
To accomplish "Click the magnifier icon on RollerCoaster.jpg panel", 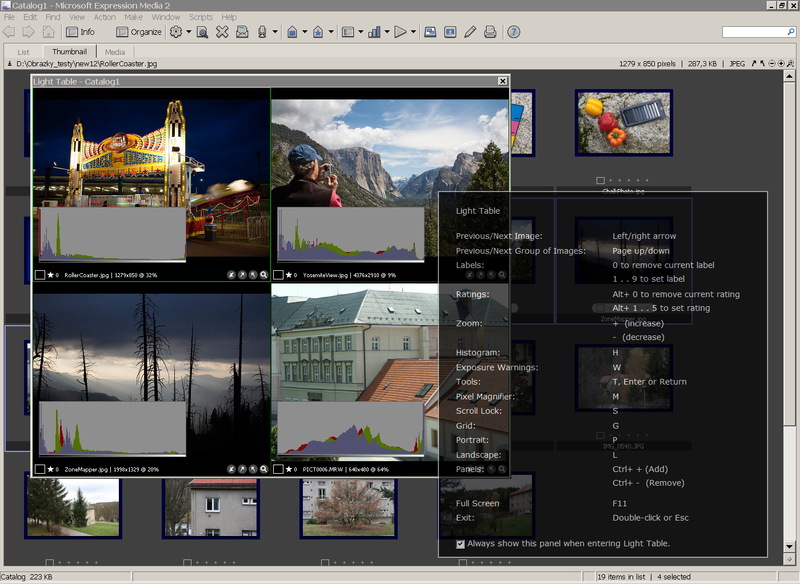I will point(264,275).
